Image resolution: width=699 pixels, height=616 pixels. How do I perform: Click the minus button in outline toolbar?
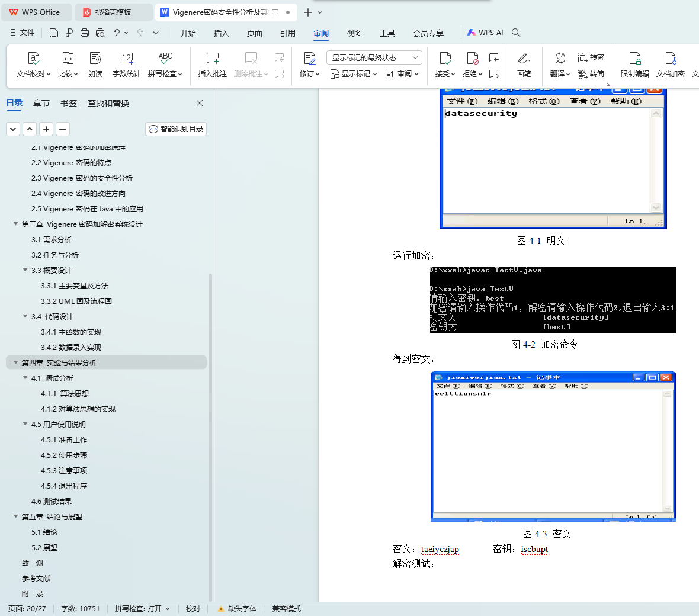[63, 129]
